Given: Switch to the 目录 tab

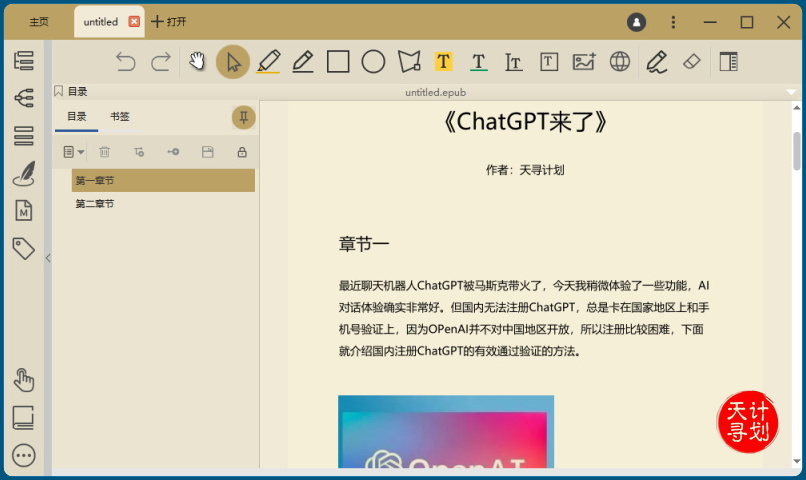Looking at the screenshot, I should pyautogui.click(x=77, y=117).
